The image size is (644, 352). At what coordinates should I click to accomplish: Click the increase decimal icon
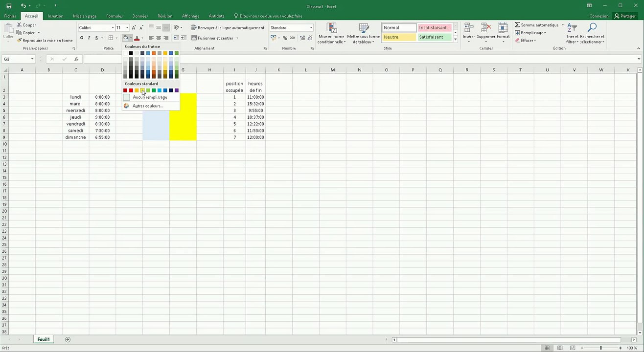pos(302,38)
